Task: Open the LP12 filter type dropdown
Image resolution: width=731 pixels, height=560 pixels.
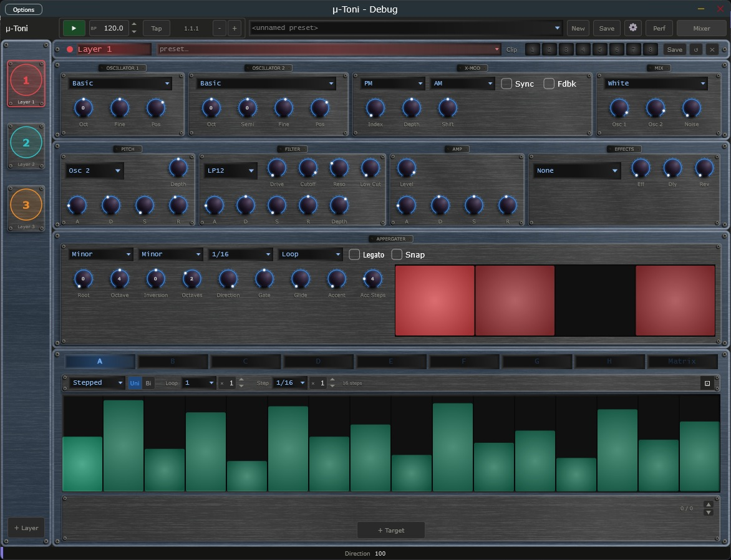Action: pos(231,171)
